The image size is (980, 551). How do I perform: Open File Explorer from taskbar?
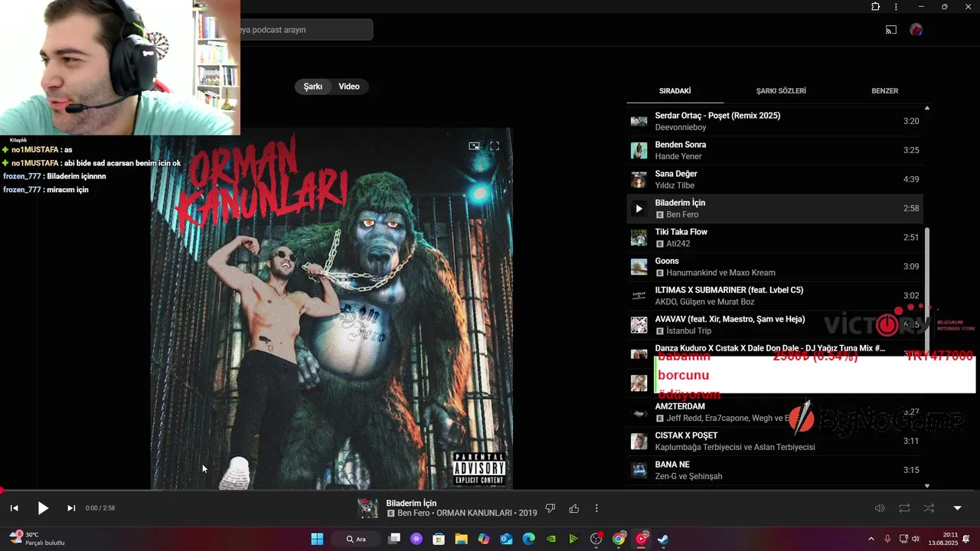[461, 539]
